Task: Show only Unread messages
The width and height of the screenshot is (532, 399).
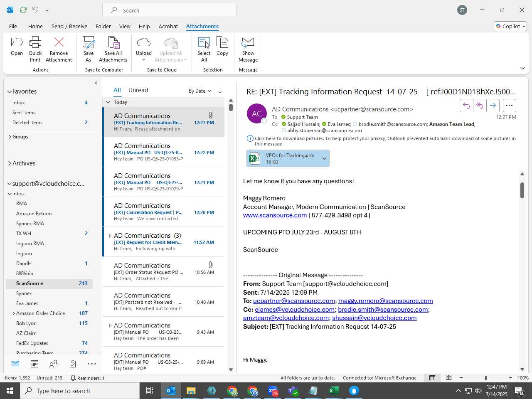Action: coord(138,90)
